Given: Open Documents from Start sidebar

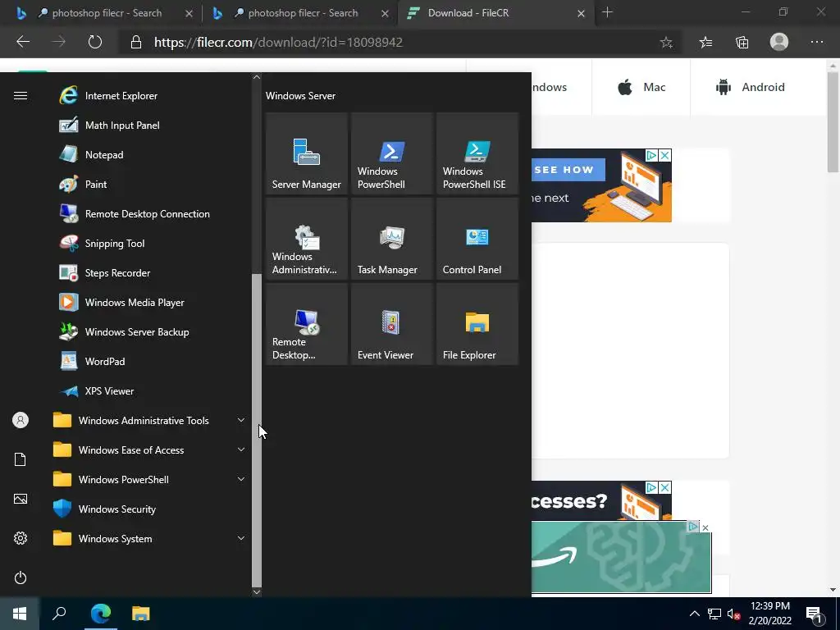Looking at the screenshot, I should pos(21,459).
